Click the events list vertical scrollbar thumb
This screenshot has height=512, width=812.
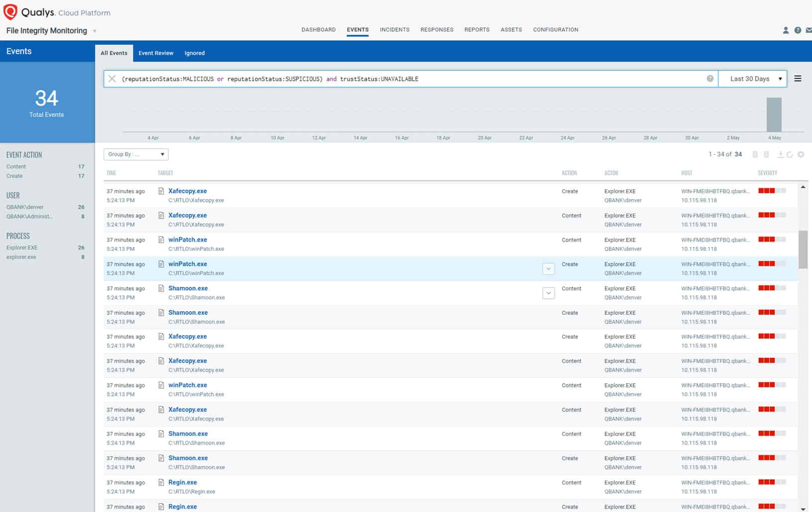pos(803,250)
